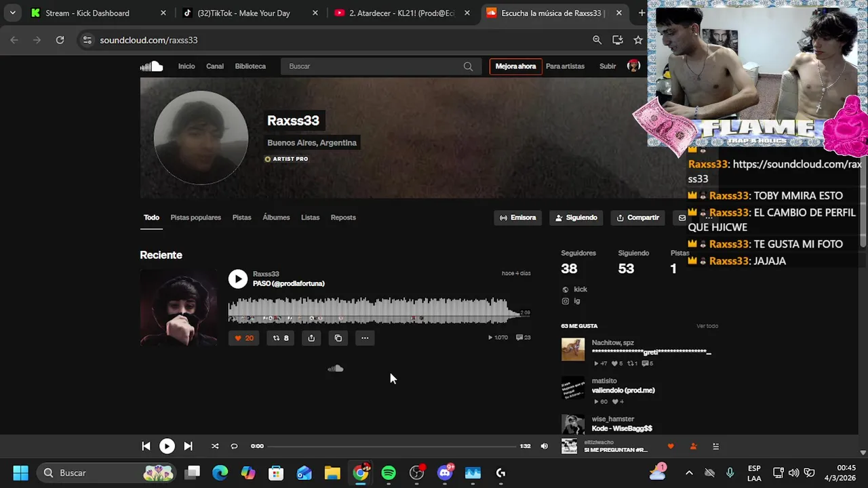868x488 pixels.
Task: Switch to the Kick Dashboard tab
Action: (x=99, y=13)
